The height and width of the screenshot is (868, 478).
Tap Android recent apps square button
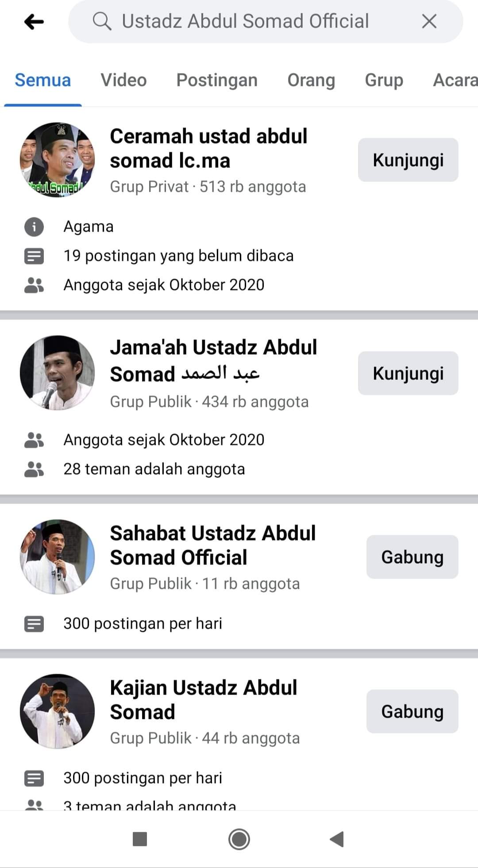pyautogui.click(x=140, y=839)
